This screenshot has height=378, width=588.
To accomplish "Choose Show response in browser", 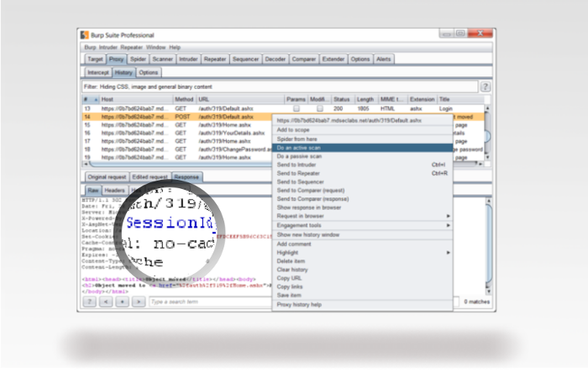I will point(362,207).
